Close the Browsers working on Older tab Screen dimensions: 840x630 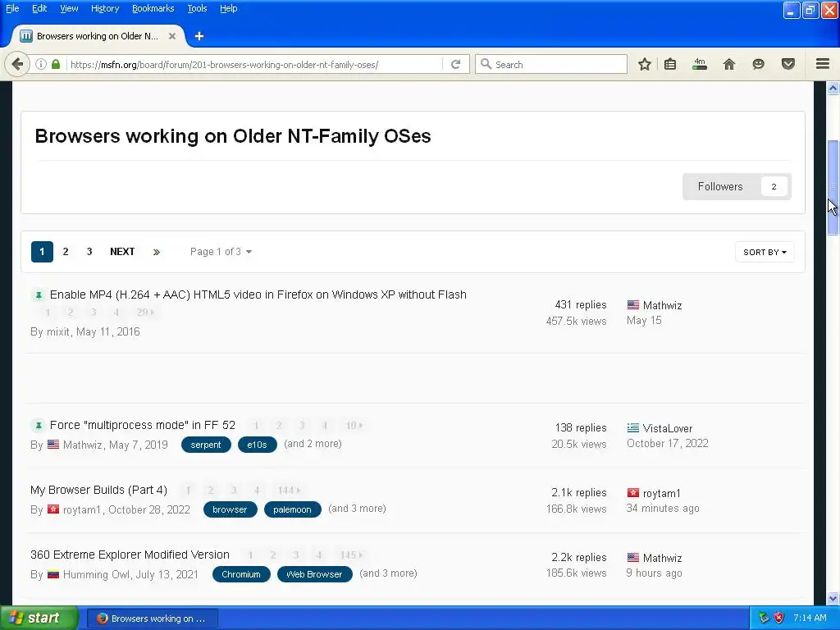[x=172, y=36]
